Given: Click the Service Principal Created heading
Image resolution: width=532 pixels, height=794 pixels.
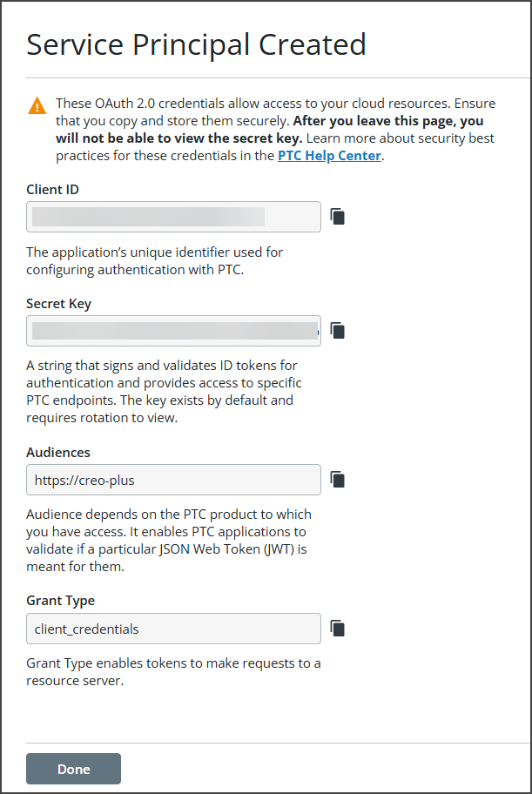Looking at the screenshot, I should (x=196, y=44).
